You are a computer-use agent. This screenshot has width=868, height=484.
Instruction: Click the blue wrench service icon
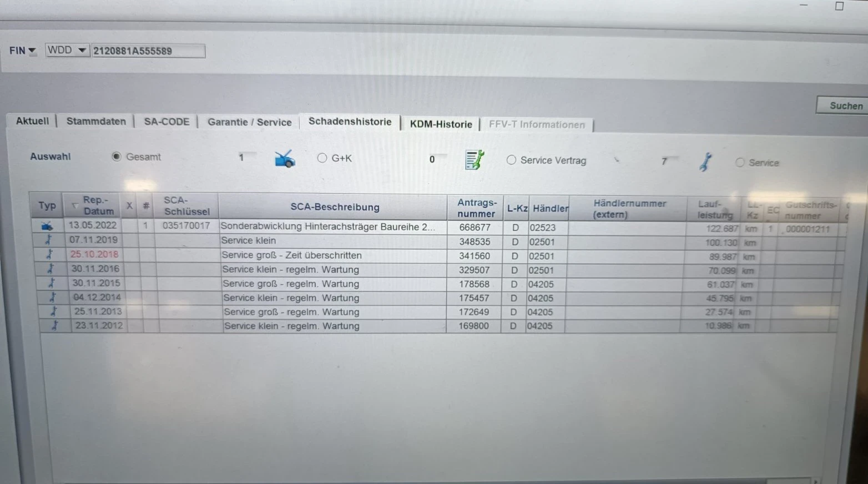[x=705, y=162]
